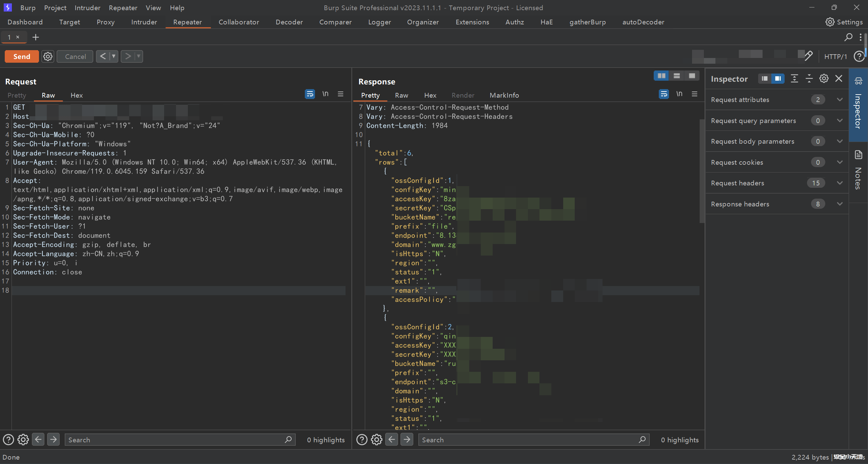Toggle non-printable characters in Response editor
868x464 pixels.
pos(679,94)
